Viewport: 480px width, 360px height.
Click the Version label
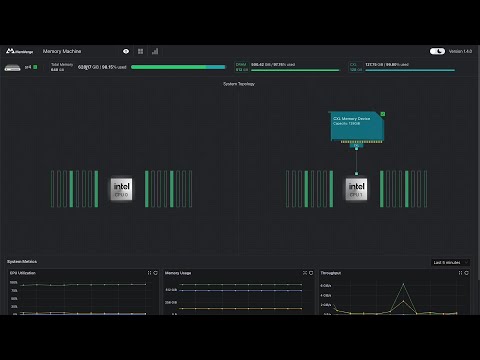pyautogui.click(x=460, y=51)
